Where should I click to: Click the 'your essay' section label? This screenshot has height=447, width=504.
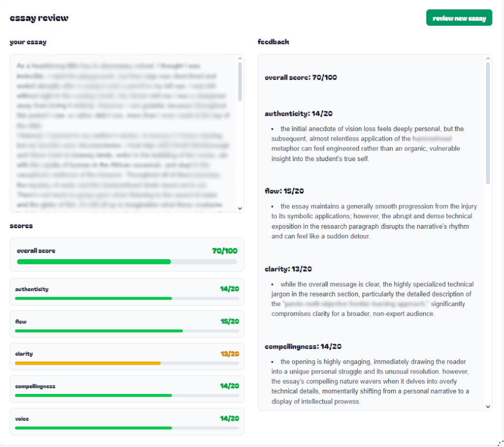[28, 42]
